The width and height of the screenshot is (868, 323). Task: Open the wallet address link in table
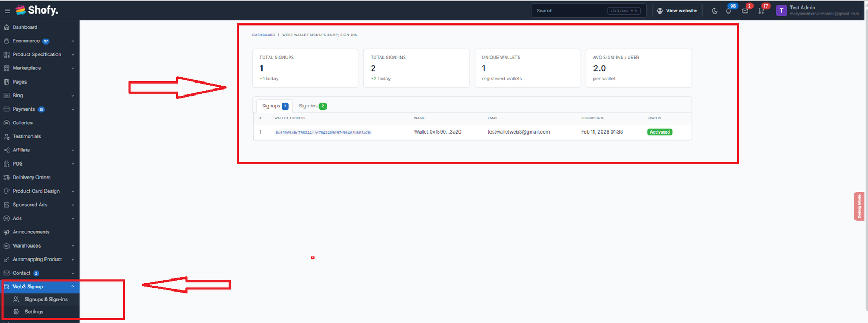click(x=322, y=132)
